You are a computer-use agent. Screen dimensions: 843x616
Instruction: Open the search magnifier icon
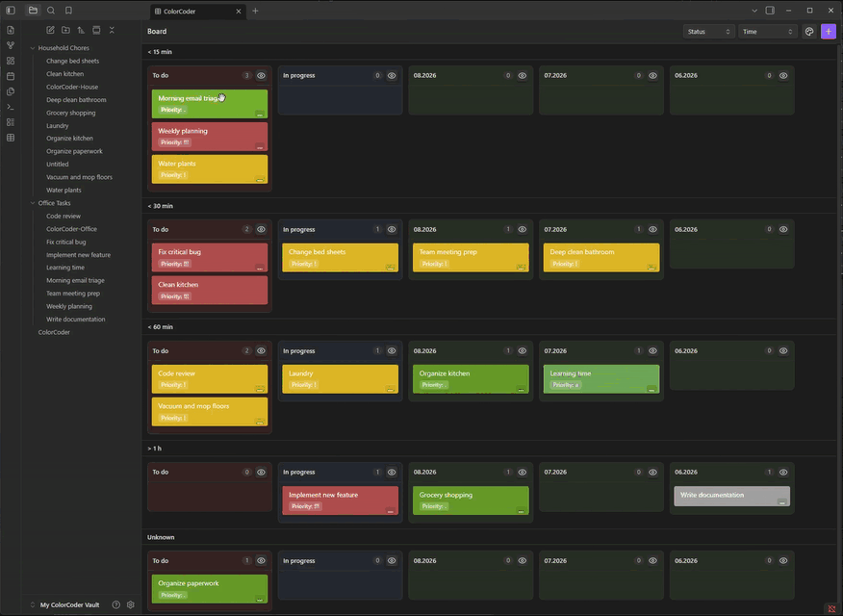51,11
